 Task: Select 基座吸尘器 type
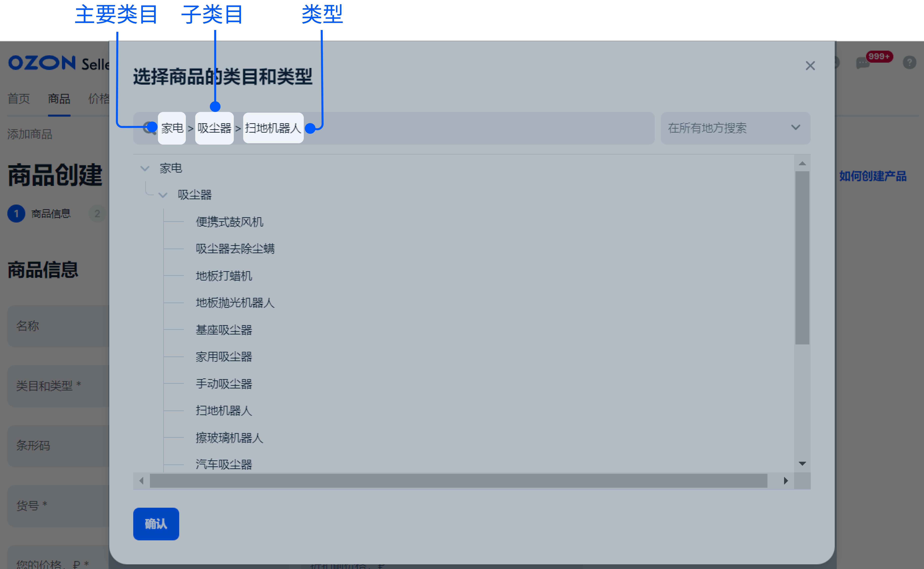click(224, 330)
